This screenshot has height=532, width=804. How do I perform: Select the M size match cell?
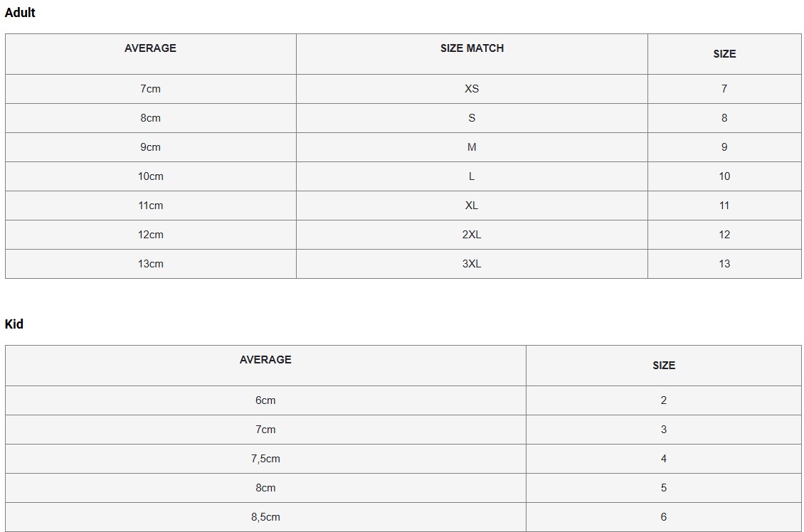[x=472, y=147]
